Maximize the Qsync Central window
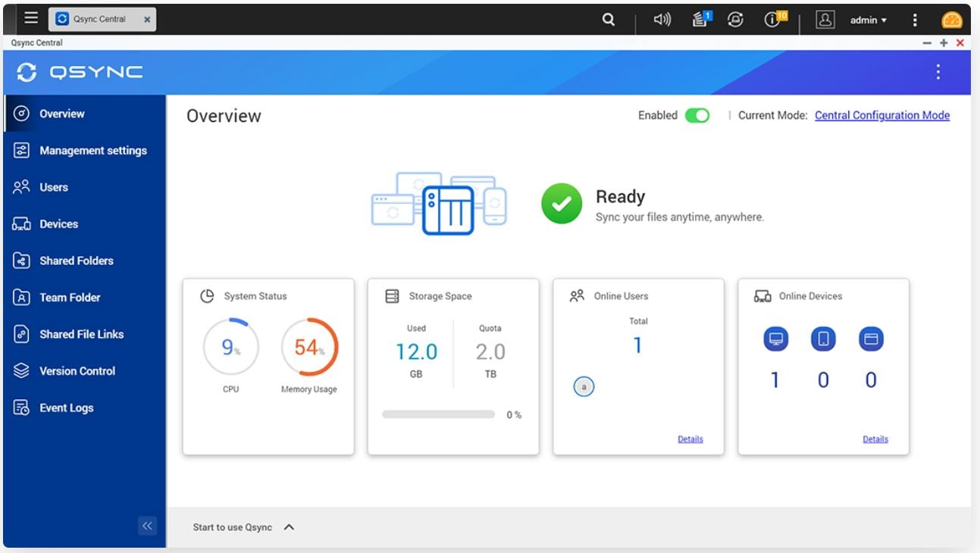The image size is (980, 553). point(944,43)
